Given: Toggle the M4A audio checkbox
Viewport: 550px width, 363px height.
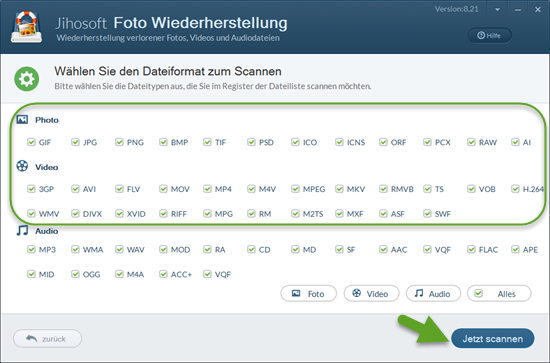Looking at the screenshot, I should coord(119,274).
